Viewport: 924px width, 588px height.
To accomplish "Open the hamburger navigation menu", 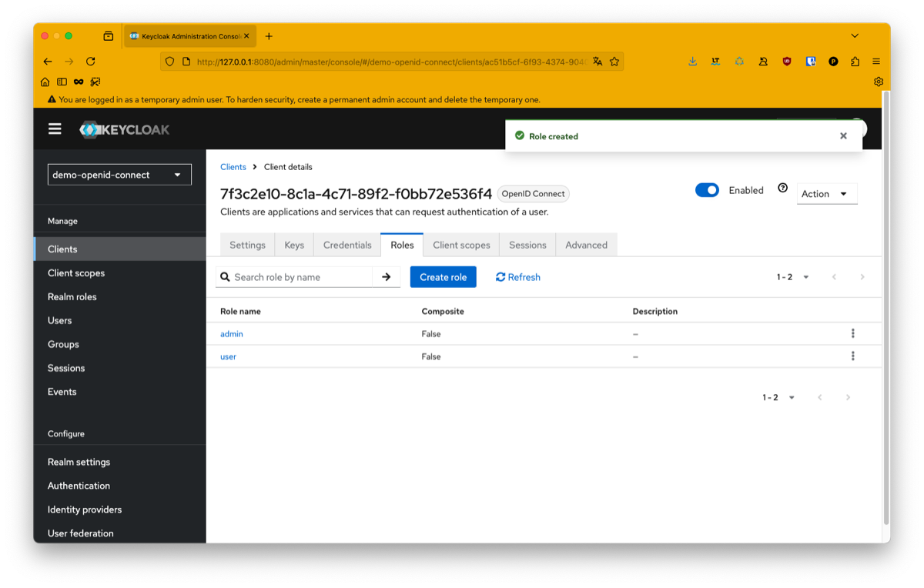I will [x=55, y=129].
